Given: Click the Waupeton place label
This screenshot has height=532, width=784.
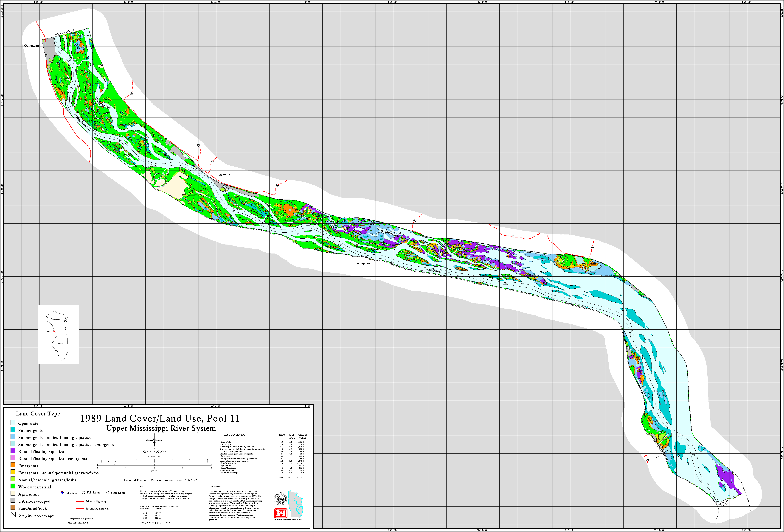Looking at the screenshot, I should pos(363,263).
